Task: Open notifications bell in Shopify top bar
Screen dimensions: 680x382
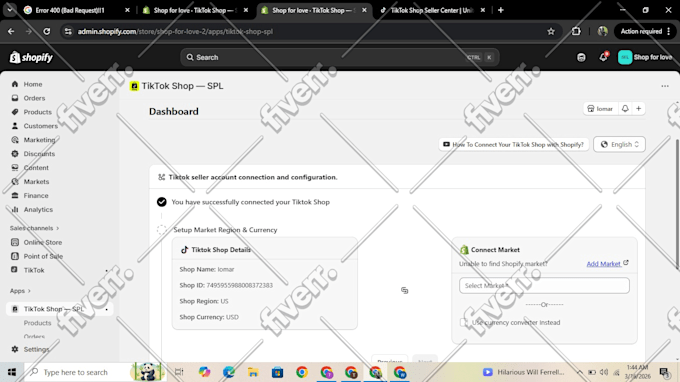Action: pyautogui.click(x=603, y=57)
